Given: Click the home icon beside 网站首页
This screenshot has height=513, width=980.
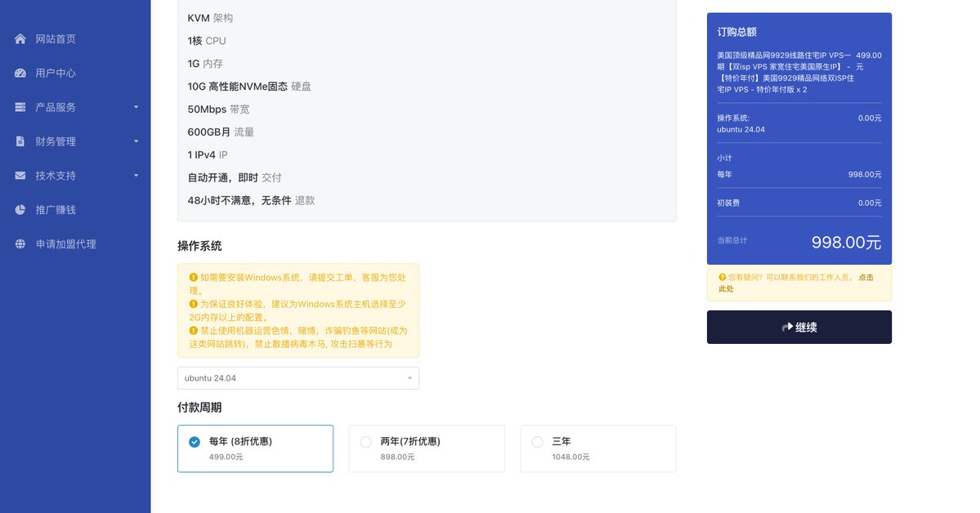Looking at the screenshot, I should pos(20,38).
